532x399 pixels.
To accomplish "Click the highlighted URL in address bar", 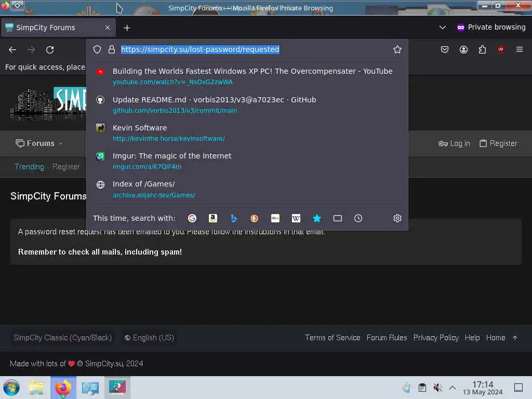I will click(200, 49).
